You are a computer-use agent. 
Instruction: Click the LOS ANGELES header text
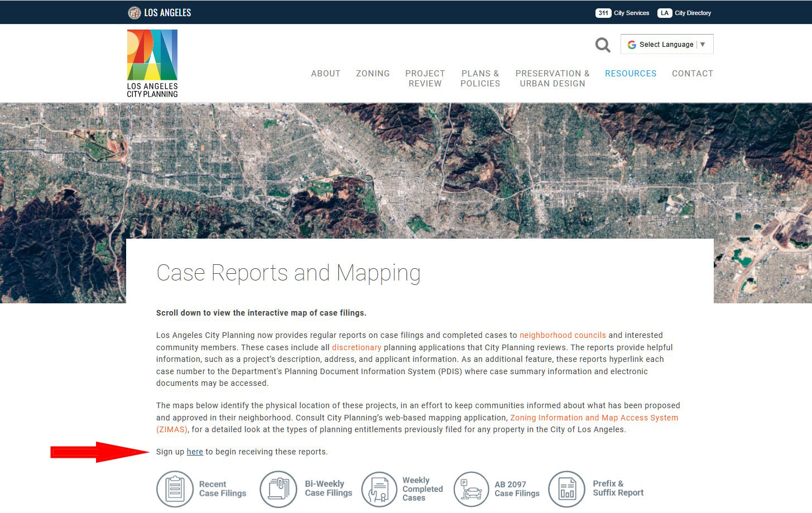click(167, 12)
